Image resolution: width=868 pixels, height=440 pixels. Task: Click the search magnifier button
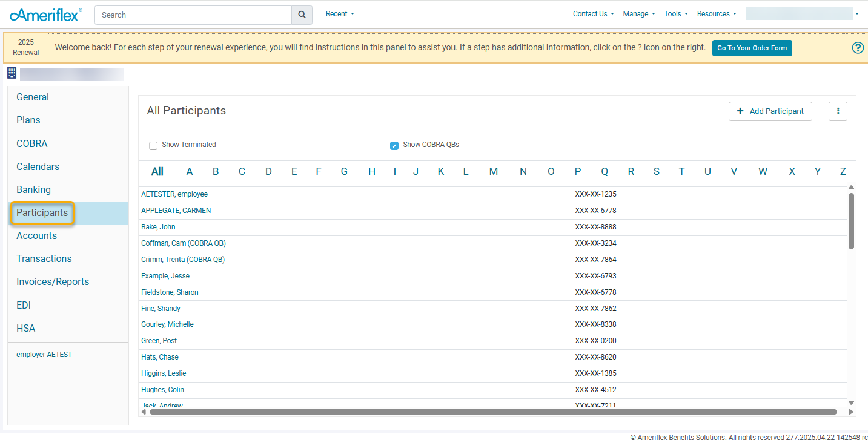302,15
